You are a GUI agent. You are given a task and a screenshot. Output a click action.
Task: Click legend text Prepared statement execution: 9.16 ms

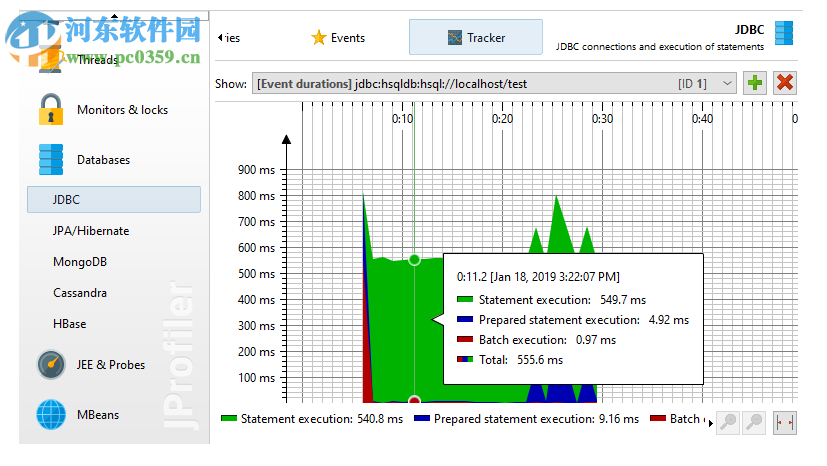coord(536,419)
